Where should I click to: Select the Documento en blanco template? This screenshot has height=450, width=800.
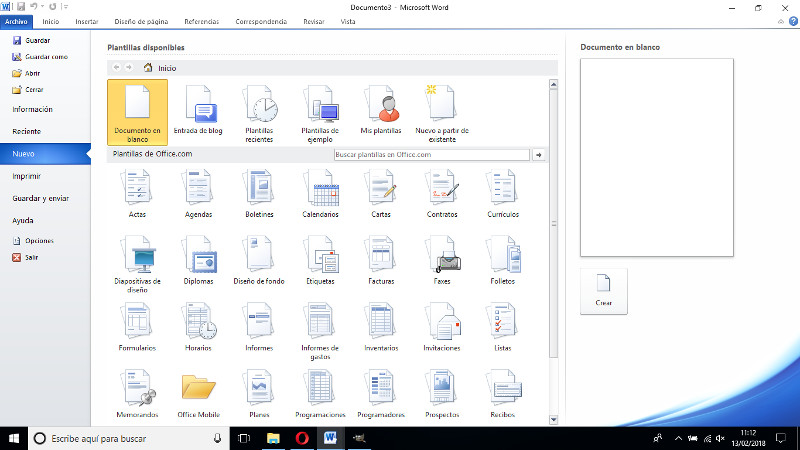tap(137, 112)
